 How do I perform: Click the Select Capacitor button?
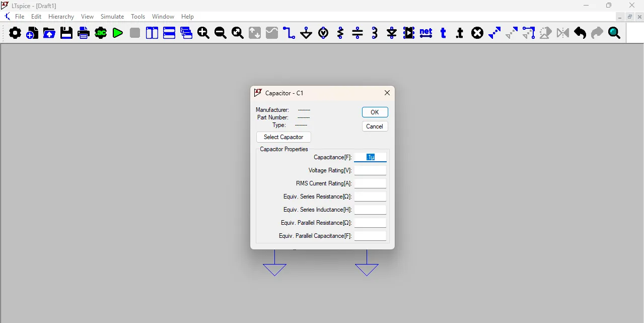click(283, 137)
